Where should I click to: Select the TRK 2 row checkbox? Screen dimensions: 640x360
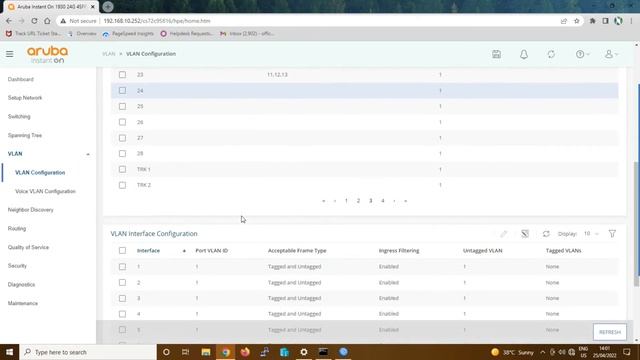click(122, 185)
